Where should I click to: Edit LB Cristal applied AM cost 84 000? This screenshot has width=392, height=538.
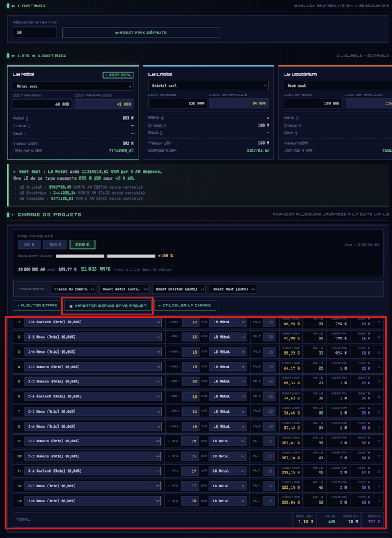pos(240,103)
